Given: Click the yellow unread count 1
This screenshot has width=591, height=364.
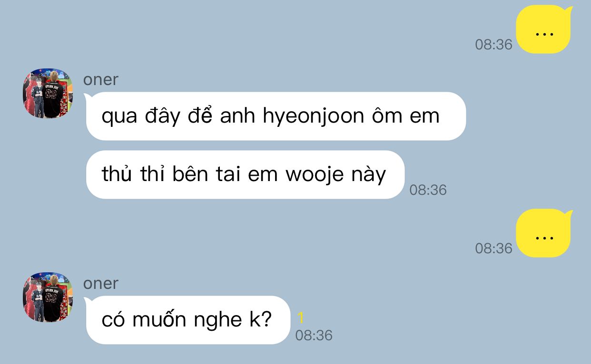Looking at the screenshot, I should (x=301, y=318).
